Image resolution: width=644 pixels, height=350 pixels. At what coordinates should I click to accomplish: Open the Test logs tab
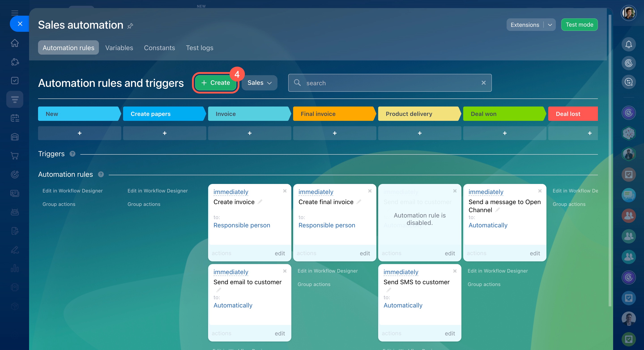click(199, 48)
